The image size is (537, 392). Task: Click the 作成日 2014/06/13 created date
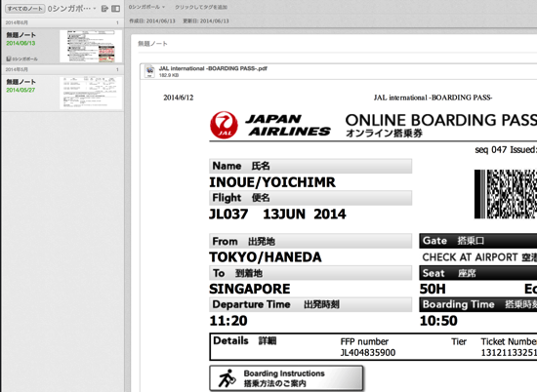point(152,21)
